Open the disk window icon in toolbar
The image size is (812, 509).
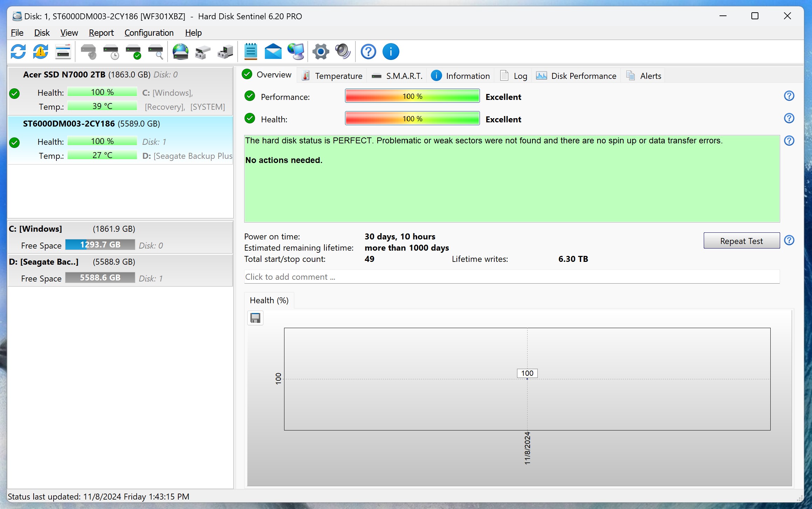point(63,52)
